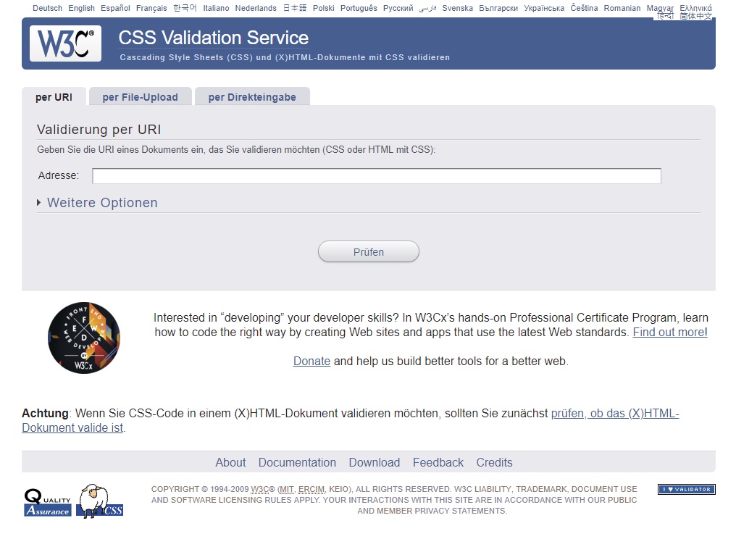Open the About footer link
Viewport: 736px width, 560px height.
point(230,462)
